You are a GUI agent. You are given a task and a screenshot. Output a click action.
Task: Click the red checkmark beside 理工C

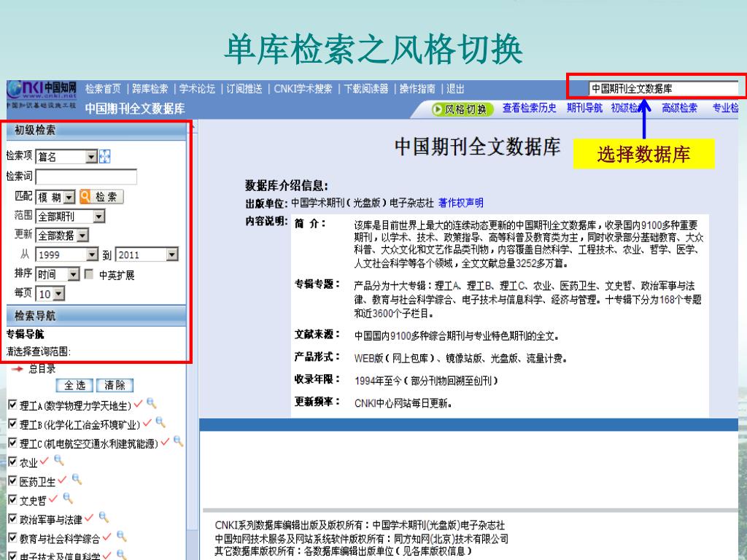click(165, 442)
